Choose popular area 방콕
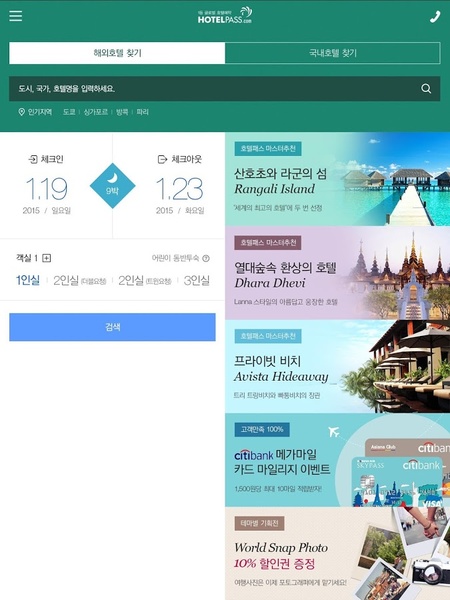450x600 pixels. 122,112
